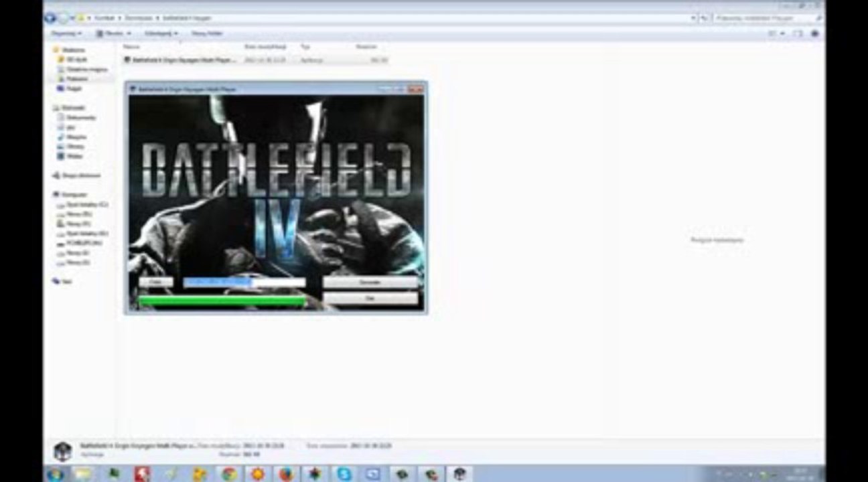Open Dysk lokalny (C:) drive in sidebar
868x482 pixels.
point(82,204)
